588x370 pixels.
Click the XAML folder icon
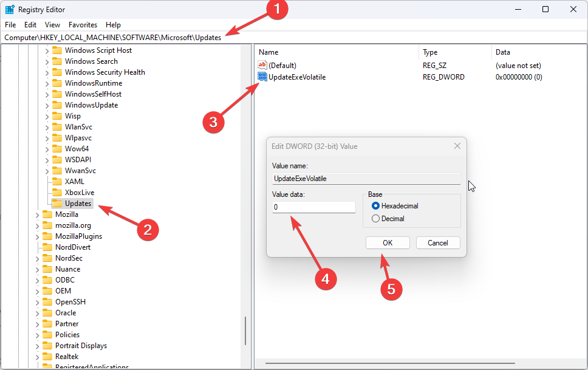57,181
